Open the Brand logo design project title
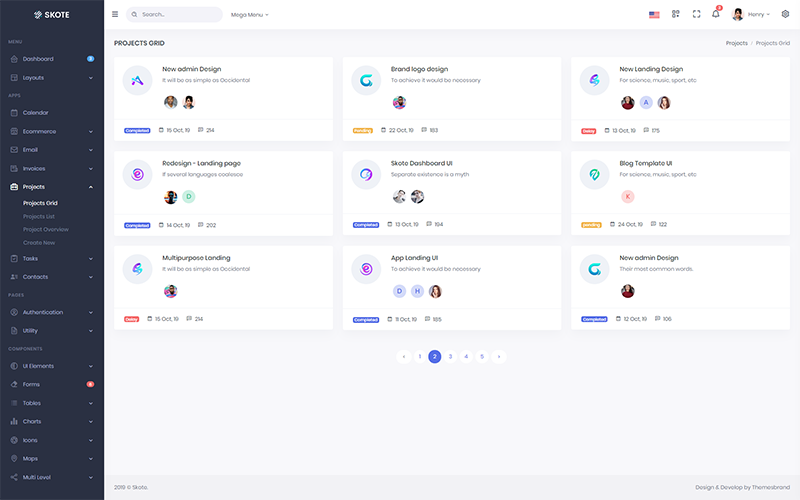This screenshot has width=800, height=500. click(419, 69)
